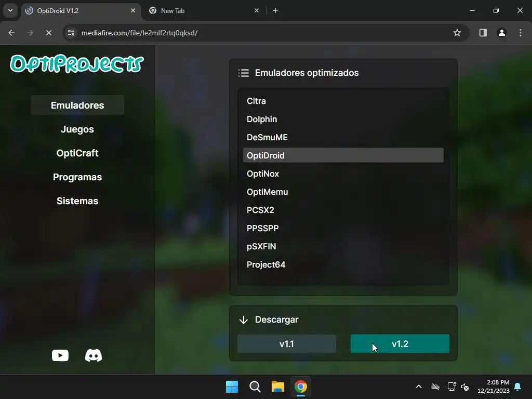Click the mediafire URL in address bar
Image resolution: width=532 pixels, height=399 pixels.
point(139,33)
